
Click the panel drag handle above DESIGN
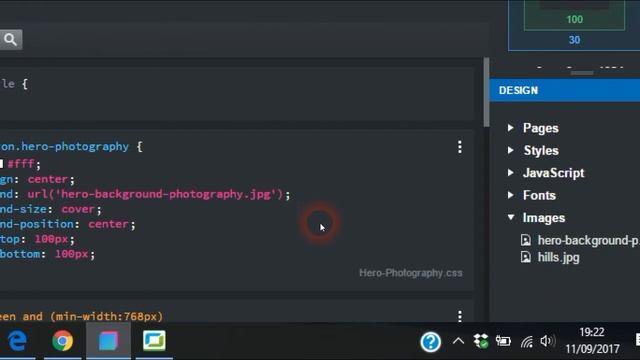[582, 73]
